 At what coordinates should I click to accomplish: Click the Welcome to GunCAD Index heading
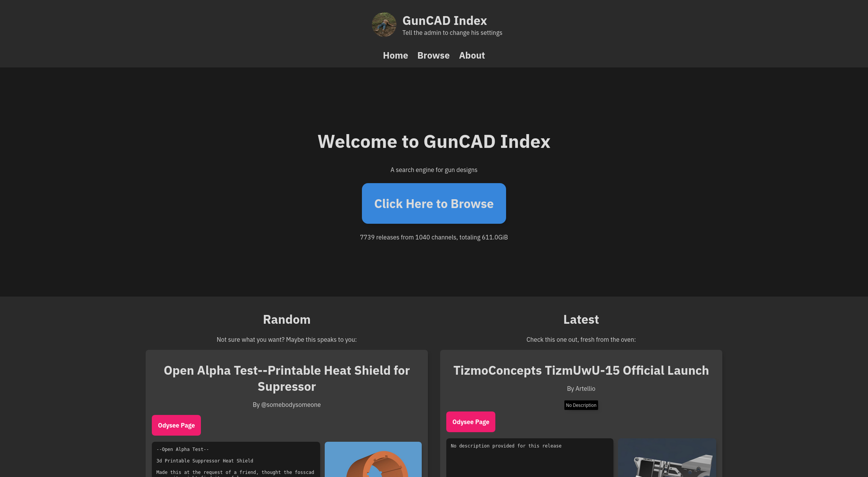tap(434, 141)
